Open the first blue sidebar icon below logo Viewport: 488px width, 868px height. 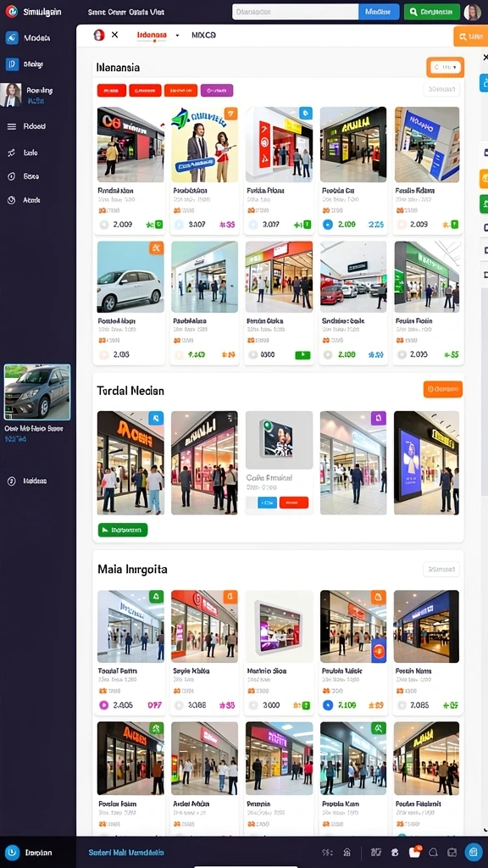[12, 37]
